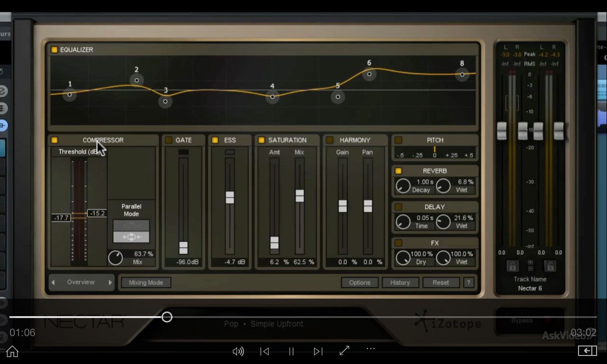Expand the video to fullscreen
Image resolution: width=607 pixels, height=364 pixels.
[x=344, y=350]
